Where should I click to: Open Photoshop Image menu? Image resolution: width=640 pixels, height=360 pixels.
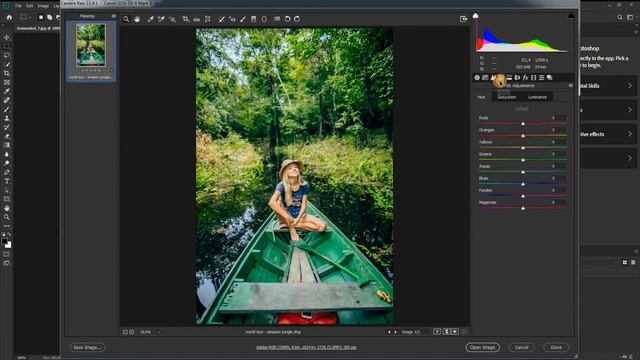[x=43, y=6]
